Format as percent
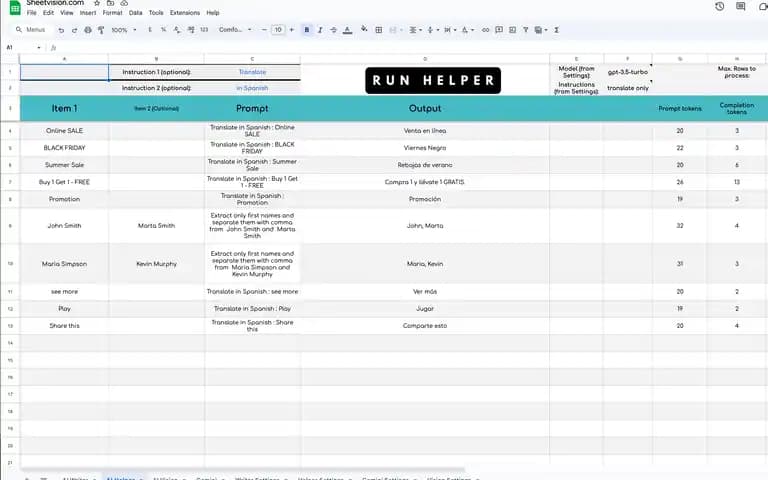This screenshot has height=480, width=768. pos(163,30)
